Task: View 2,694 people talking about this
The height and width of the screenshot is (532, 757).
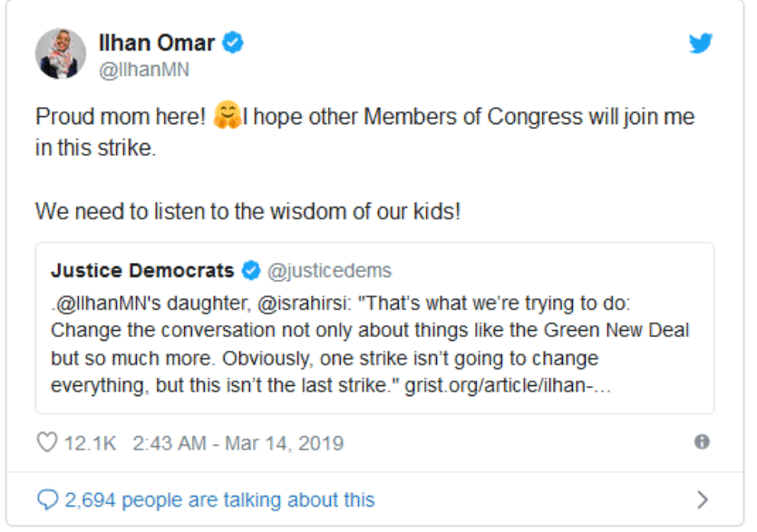Action: [x=219, y=500]
